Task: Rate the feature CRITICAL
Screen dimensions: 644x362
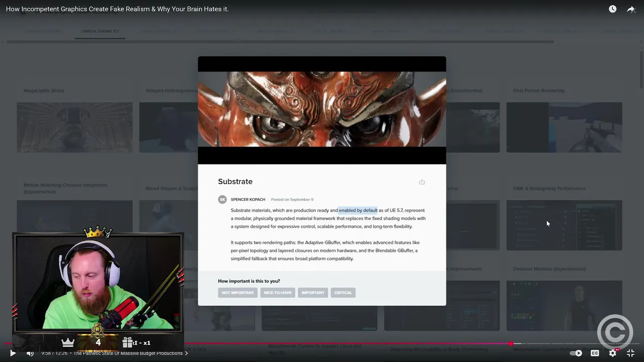Action: [x=343, y=293]
